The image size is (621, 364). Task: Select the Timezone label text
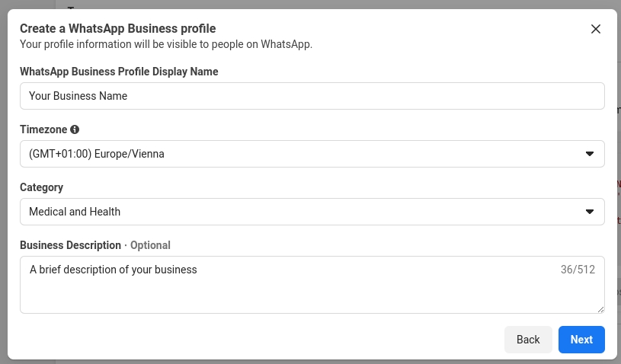[x=43, y=129]
